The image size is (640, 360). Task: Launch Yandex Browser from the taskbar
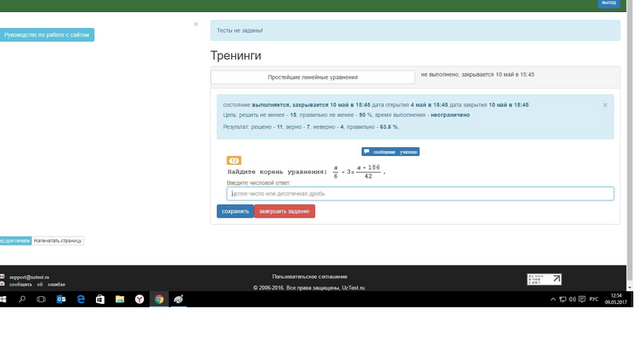coord(140,300)
